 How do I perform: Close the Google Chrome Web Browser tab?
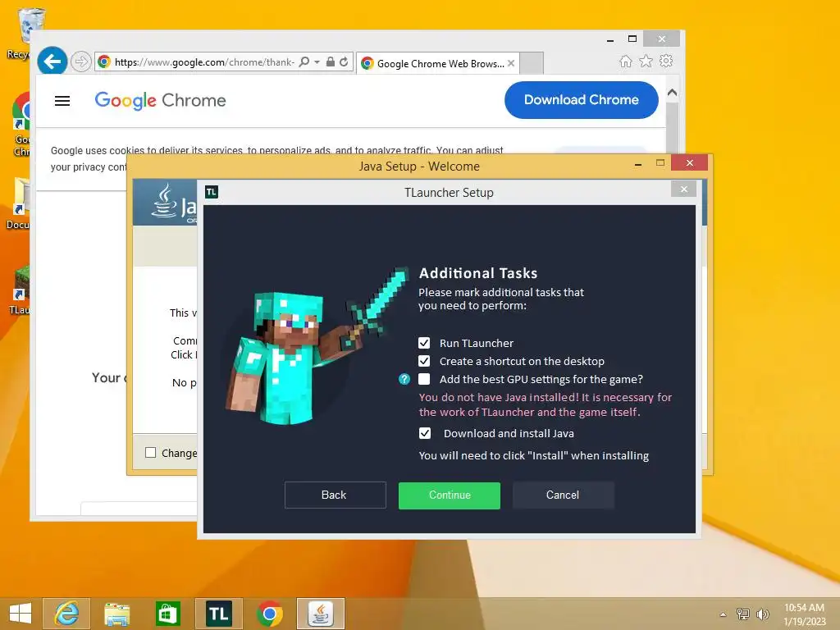511,63
